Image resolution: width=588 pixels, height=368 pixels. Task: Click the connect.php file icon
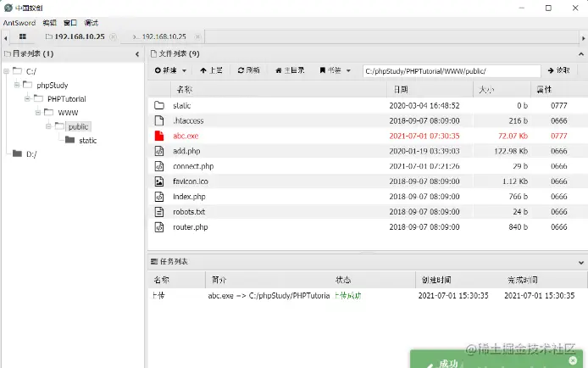tap(159, 166)
